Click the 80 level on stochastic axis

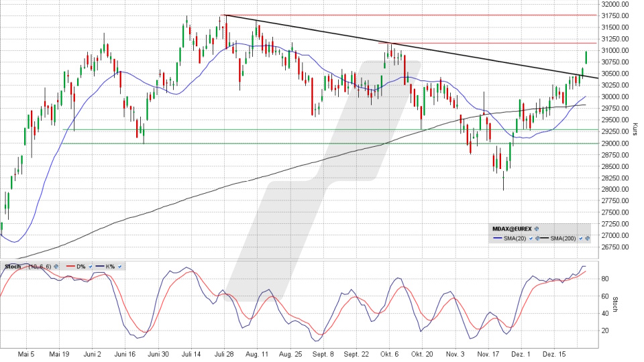[x=605, y=279]
